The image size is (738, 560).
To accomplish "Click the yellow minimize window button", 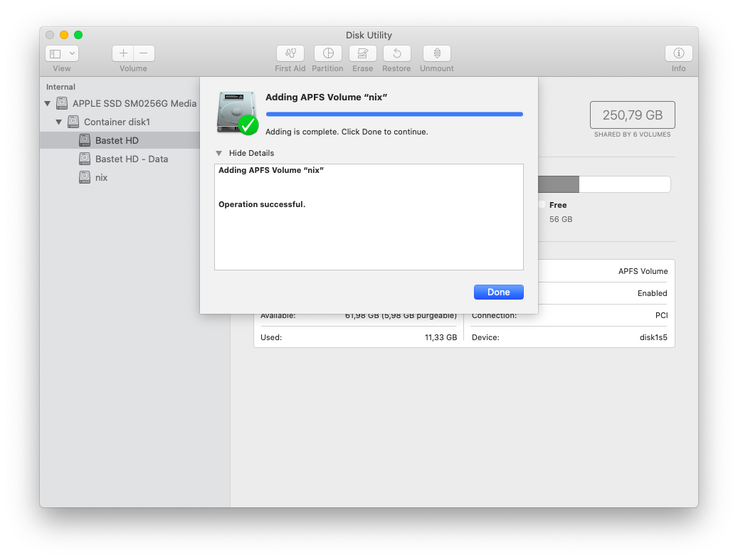I will pyautogui.click(x=64, y=35).
